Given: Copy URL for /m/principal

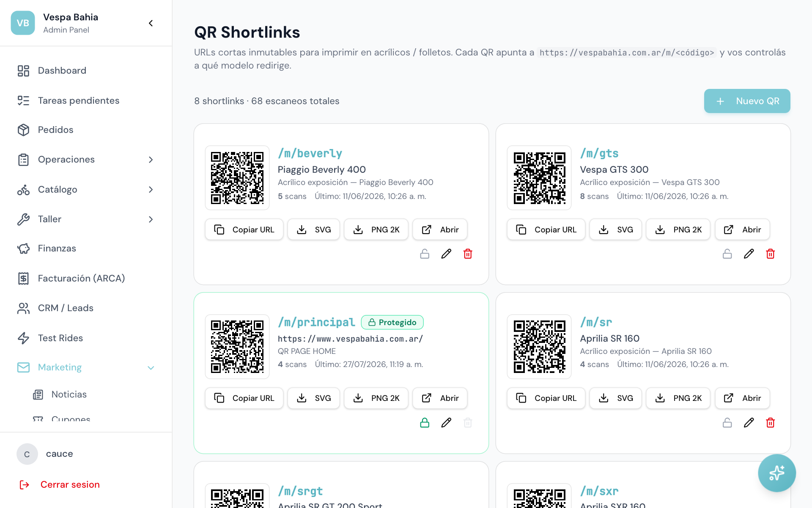Looking at the screenshot, I should [244, 398].
